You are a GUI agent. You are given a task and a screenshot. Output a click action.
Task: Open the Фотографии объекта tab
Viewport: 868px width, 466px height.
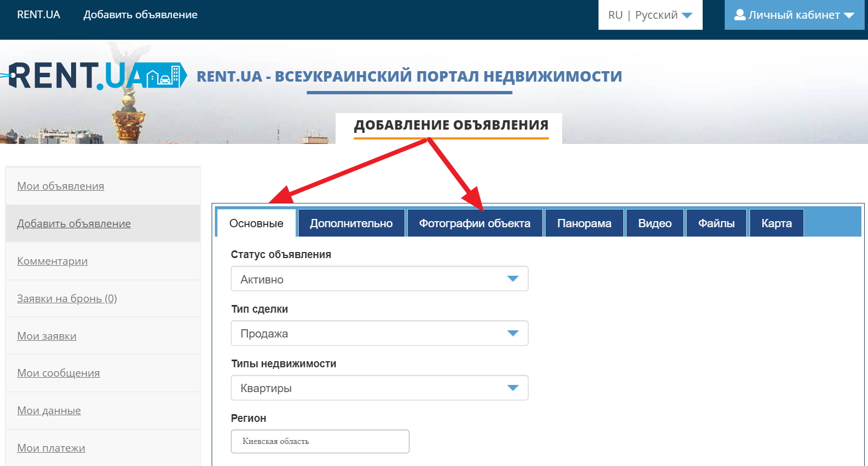475,223
